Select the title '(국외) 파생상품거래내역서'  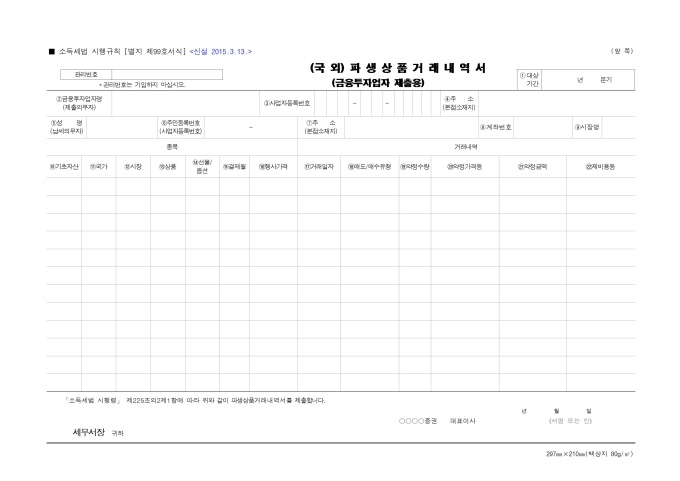(398, 68)
